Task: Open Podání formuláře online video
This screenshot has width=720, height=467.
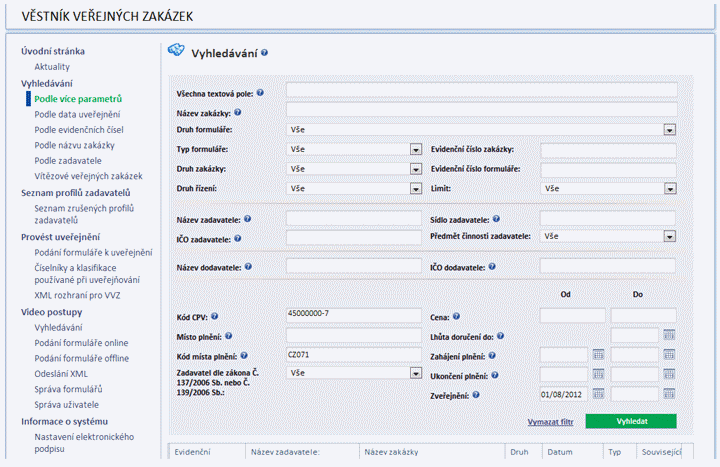Action: click(x=81, y=343)
